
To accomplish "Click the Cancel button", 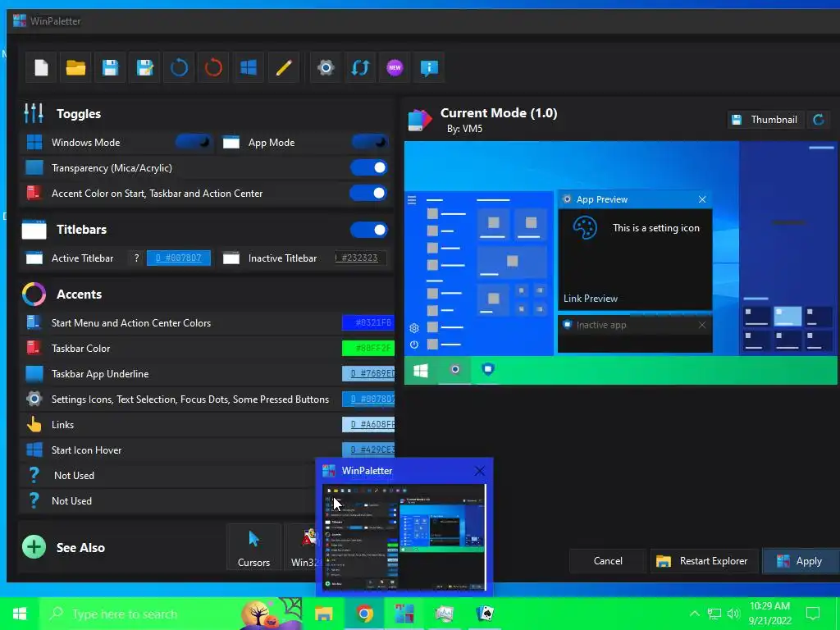I will pyautogui.click(x=608, y=561).
